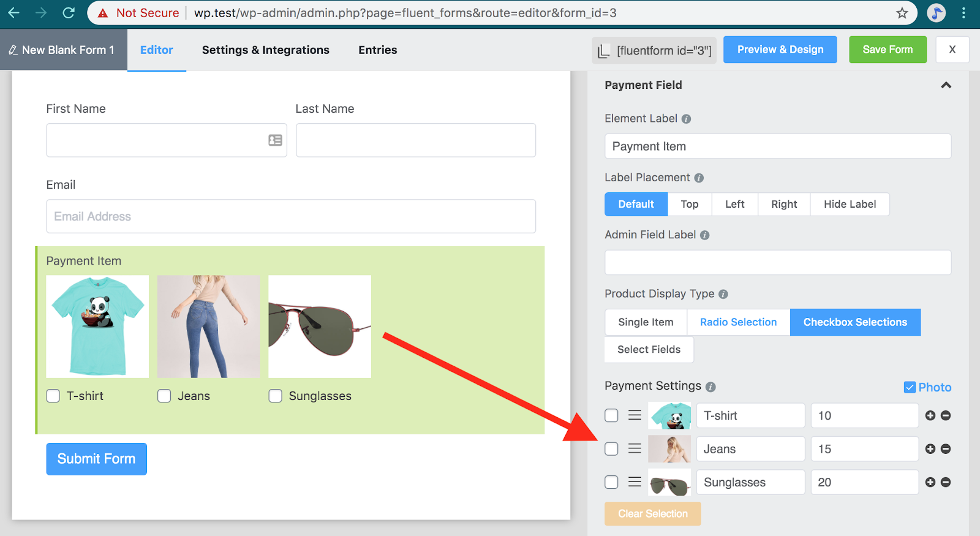980x536 pixels.
Task: Choose Checkbox Selections display type
Action: pyautogui.click(x=855, y=322)
